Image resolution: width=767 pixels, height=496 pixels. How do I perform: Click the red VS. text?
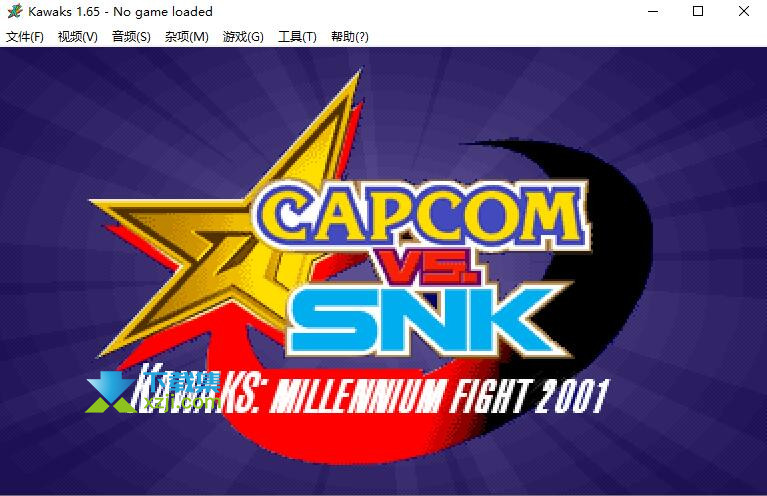coord(427,267)
